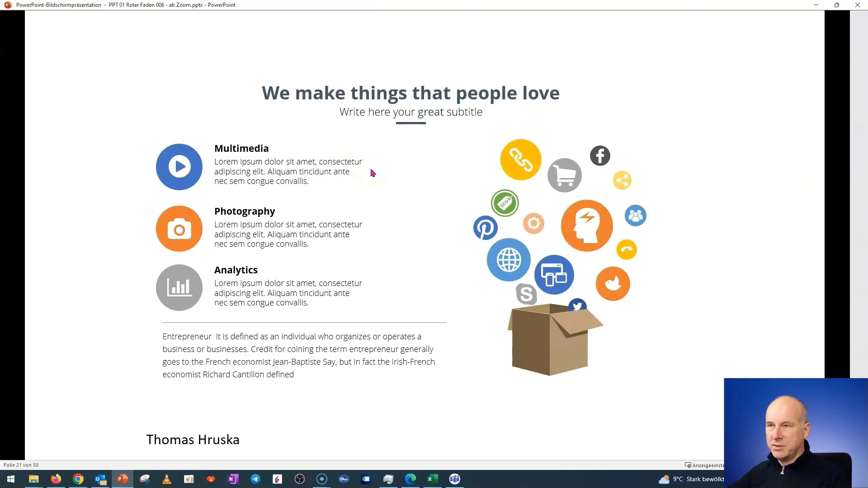Open the Snipping Tool in the taskbar

(x=145, y=479)
